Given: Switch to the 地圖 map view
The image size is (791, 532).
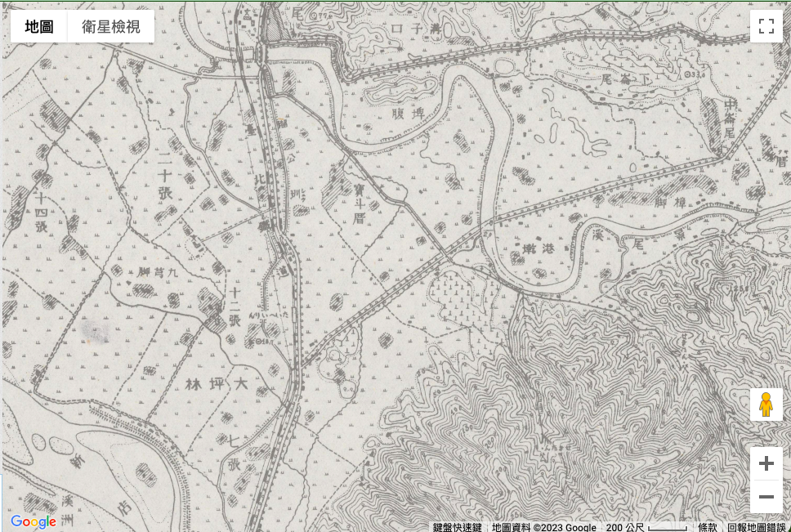Looking at the screenshot, I should (x=39, y=26).
